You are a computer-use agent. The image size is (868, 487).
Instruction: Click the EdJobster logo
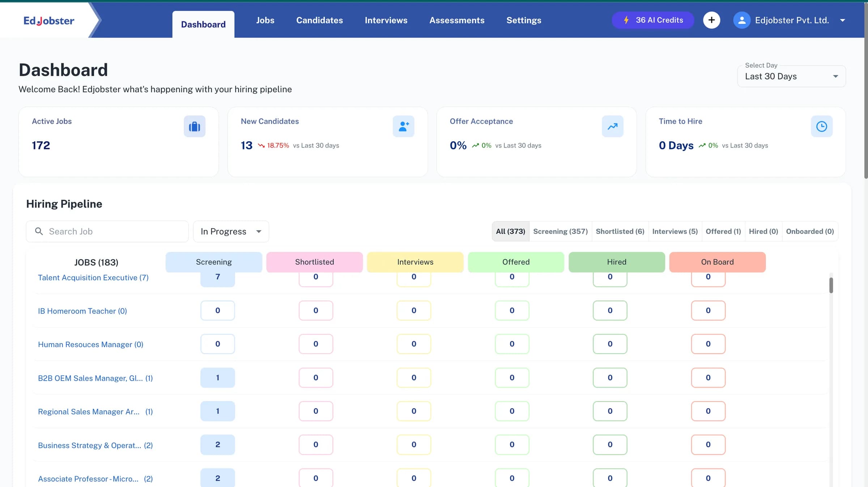49,21
